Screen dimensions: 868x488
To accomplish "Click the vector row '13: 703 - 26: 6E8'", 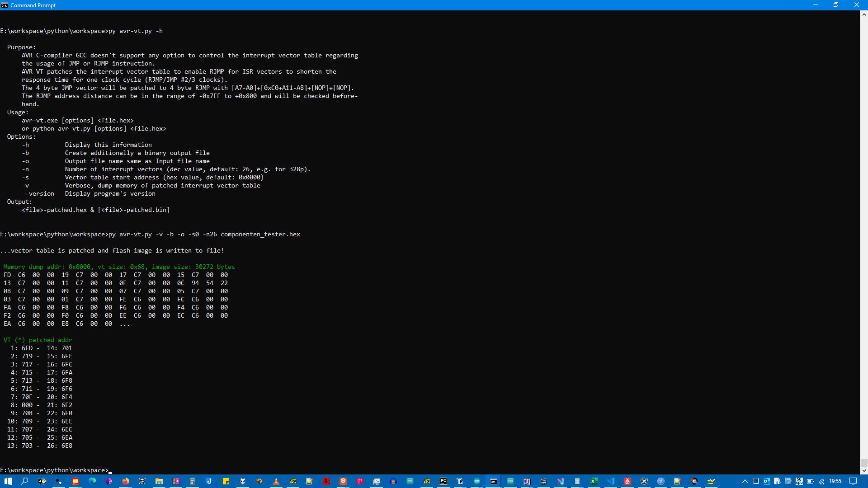I will click(39, 446).
